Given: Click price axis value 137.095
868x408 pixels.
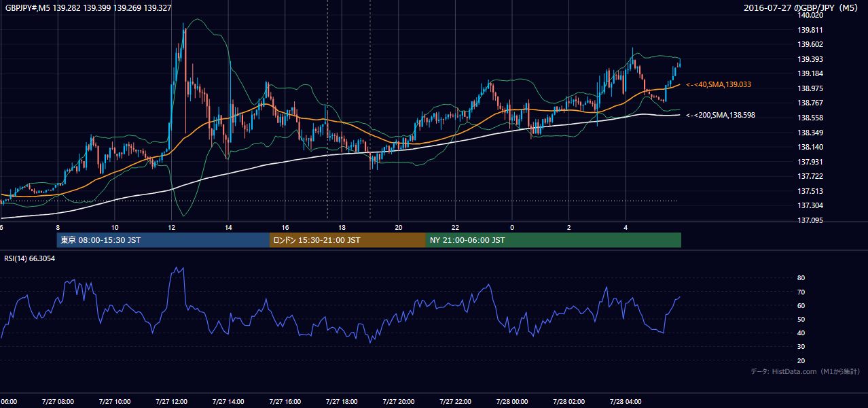Looking at the screenshot, I should tap(811, 220).
